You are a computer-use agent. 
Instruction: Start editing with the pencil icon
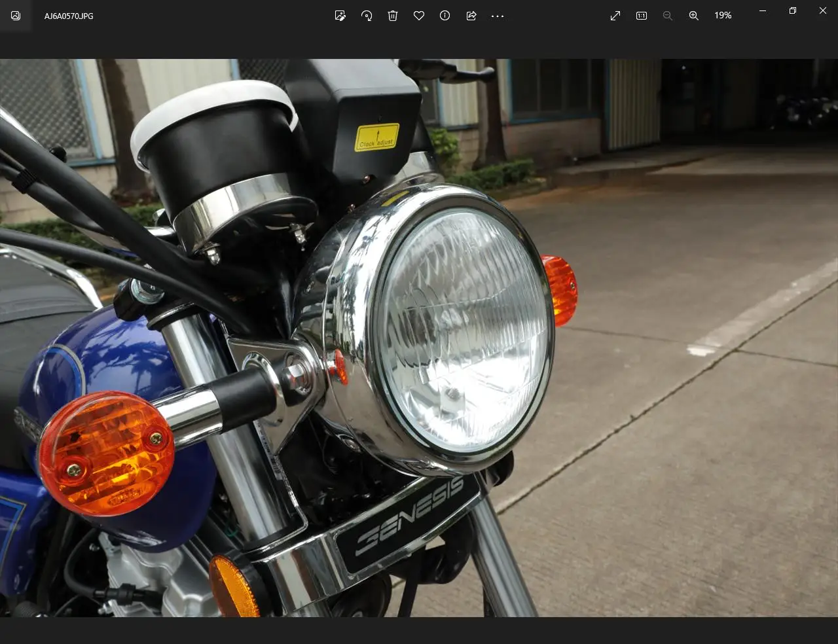click(340, 16)
